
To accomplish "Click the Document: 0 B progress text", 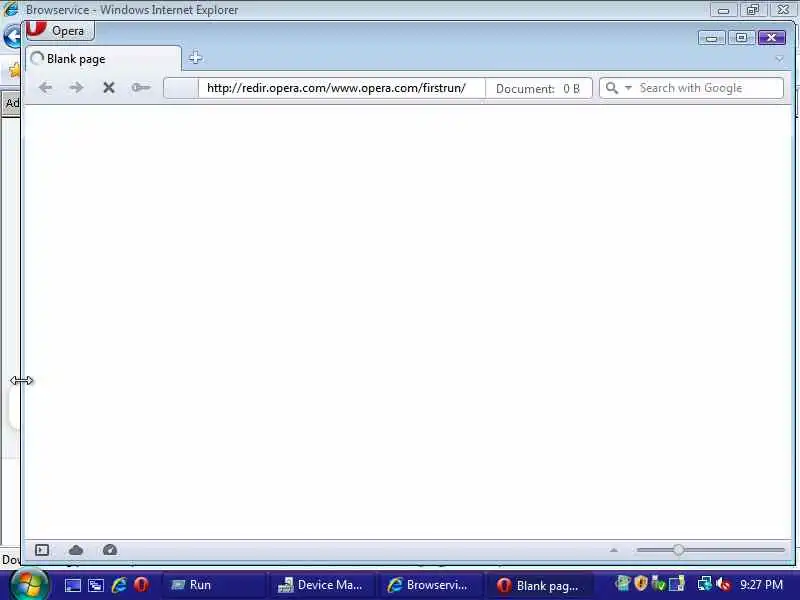I will tap(538, 89).
